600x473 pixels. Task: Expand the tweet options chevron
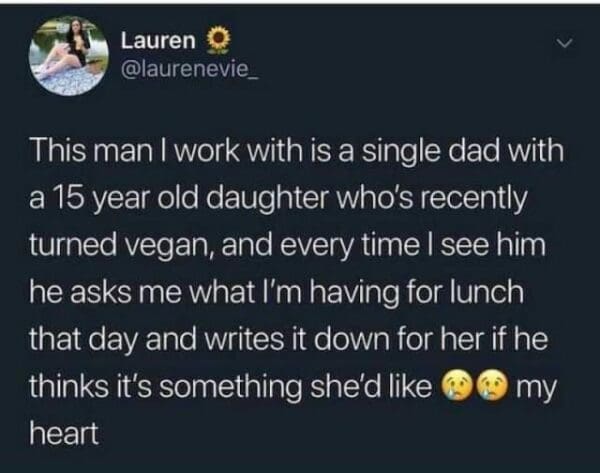pos(564,45)
